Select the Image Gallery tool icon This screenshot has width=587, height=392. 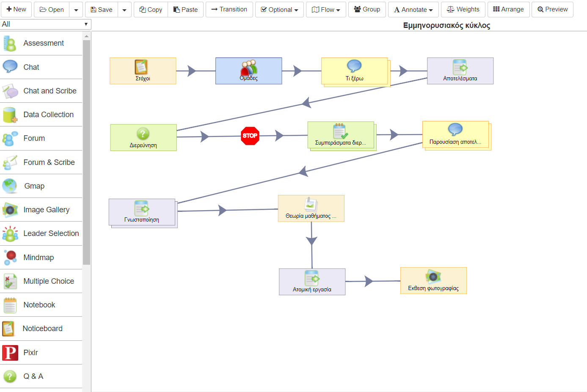10,210
